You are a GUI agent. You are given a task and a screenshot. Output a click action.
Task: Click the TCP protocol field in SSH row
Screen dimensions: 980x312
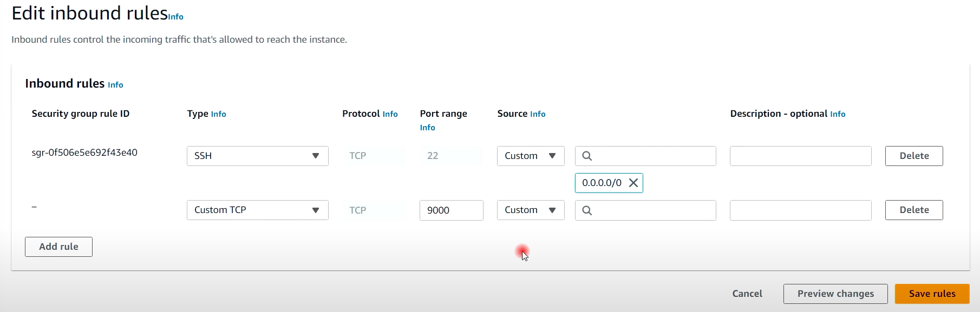[x=374, y=156]
